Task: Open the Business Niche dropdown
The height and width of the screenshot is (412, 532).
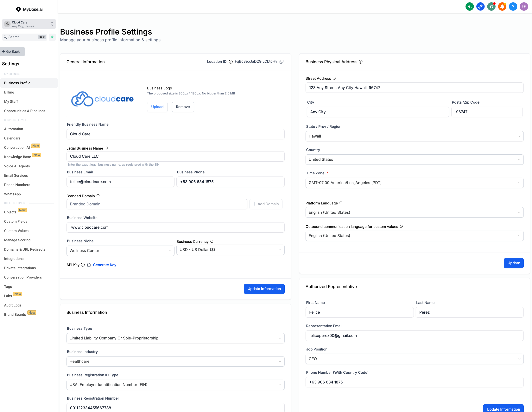Action: coord(120,250)
